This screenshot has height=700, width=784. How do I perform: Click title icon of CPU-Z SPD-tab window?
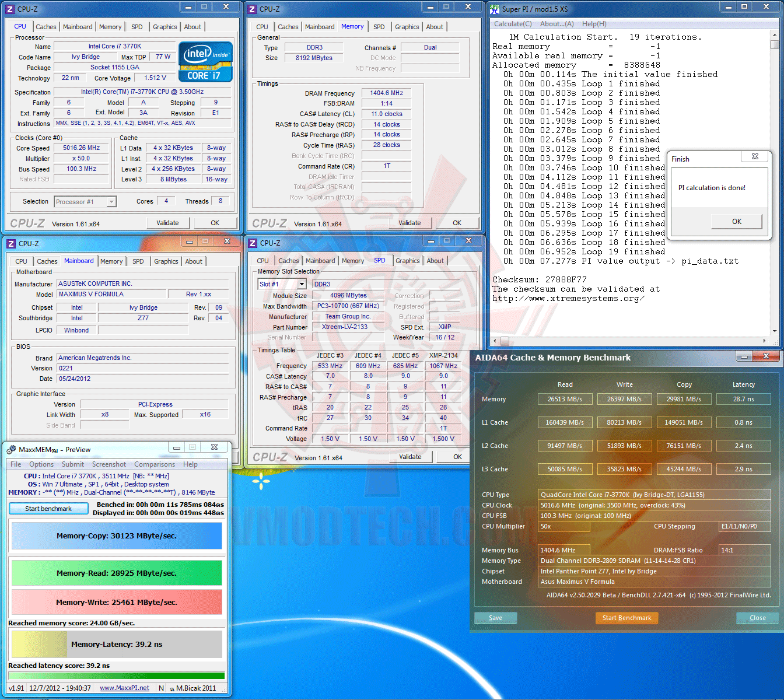253,243
